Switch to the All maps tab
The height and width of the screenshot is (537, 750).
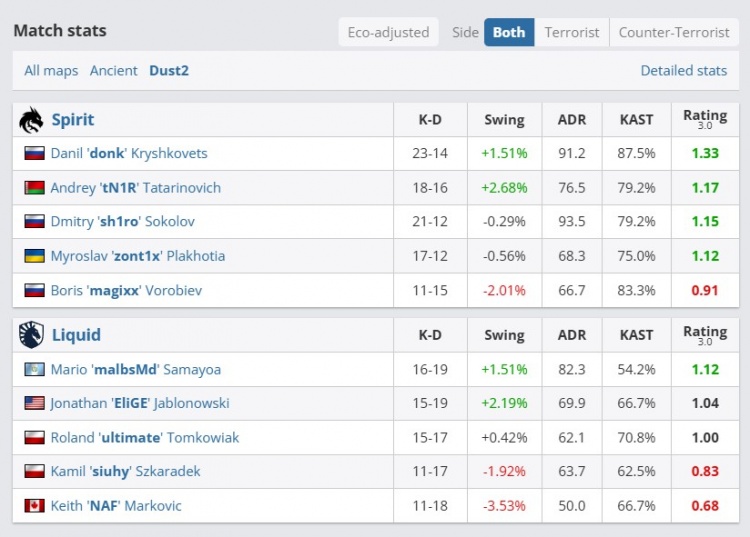[x=51, y=71]
